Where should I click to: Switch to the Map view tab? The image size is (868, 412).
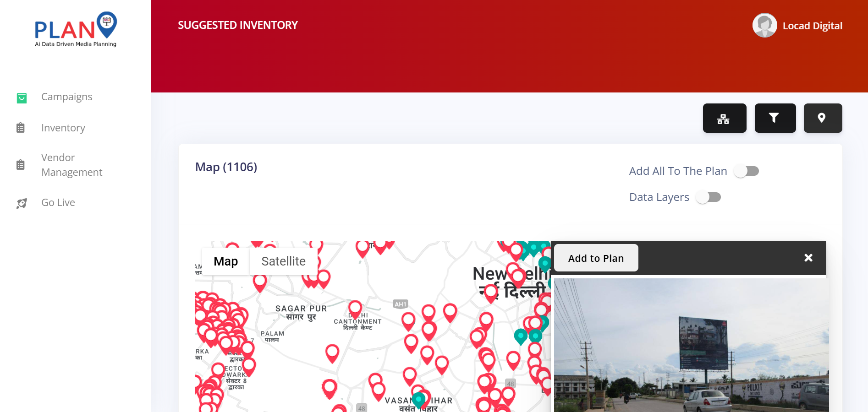click(x=225, y=261)
